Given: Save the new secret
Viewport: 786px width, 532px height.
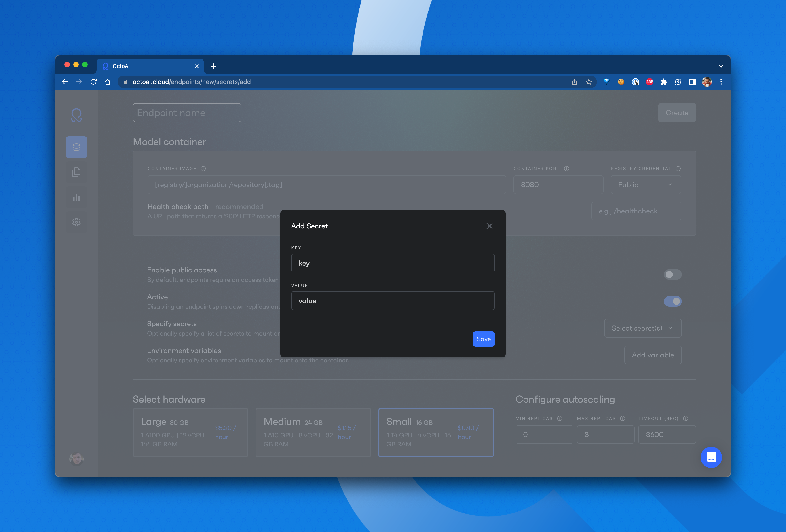Looking at the screenshot, I should pyautogui.click(x=483, y=339).
